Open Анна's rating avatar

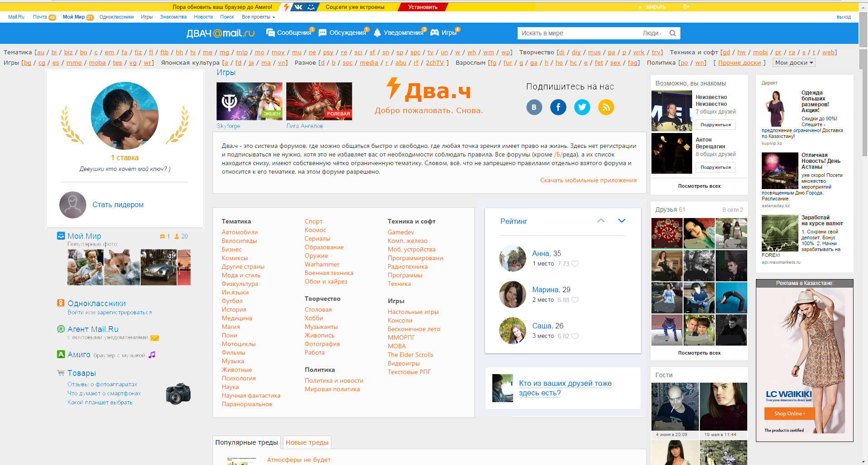(x=513, y=258)
